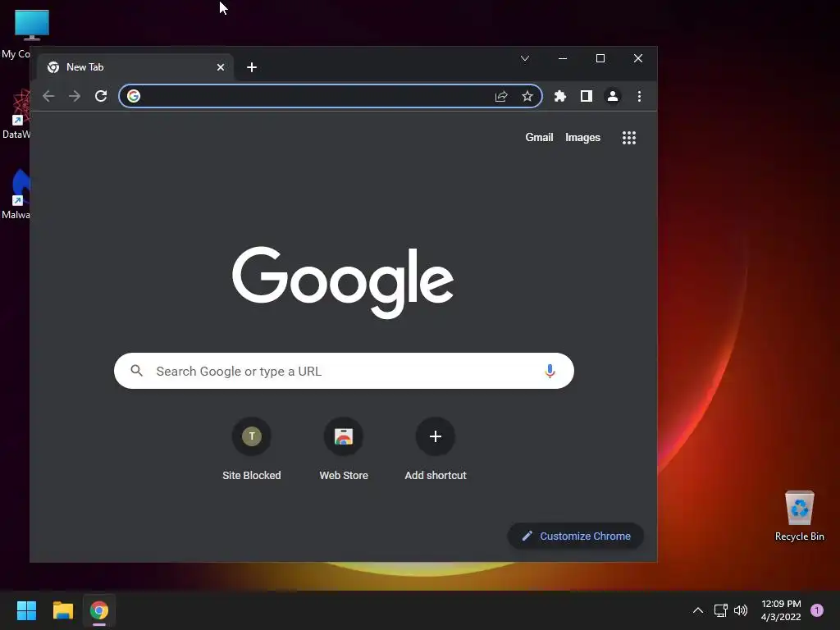The image size is (840, 630).
Task: Click the Chrome taskbar icon
Action: tap(99, 610)
